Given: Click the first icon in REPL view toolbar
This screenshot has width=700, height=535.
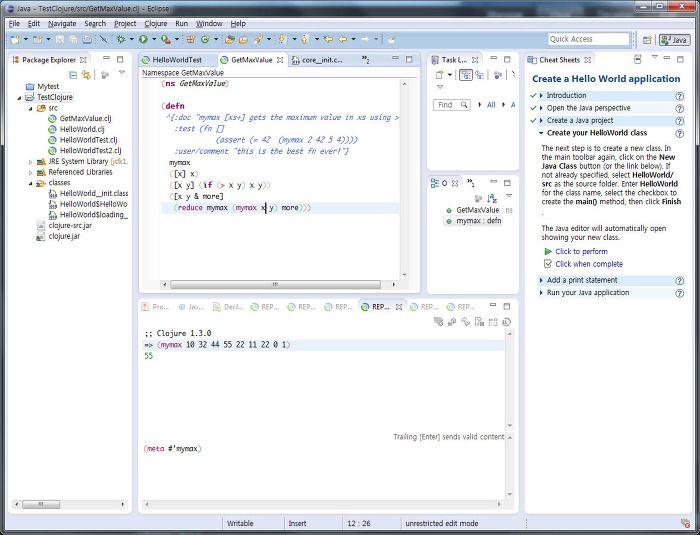Looking at the screenshot, I should [x=438, y=322].
